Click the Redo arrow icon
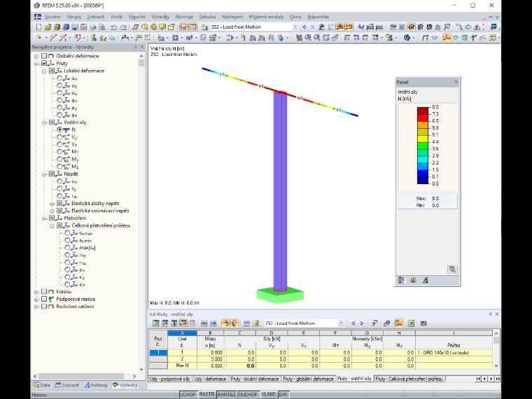532x399 pixels. coord(123,27)
